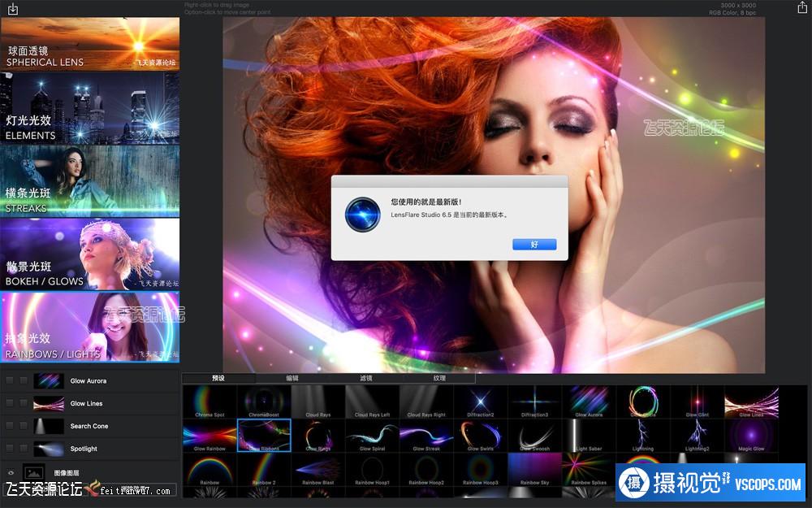Pick the Lightning preset thumbnail
812x508 pixels.
pyautogui.click(x=643, y=435)
